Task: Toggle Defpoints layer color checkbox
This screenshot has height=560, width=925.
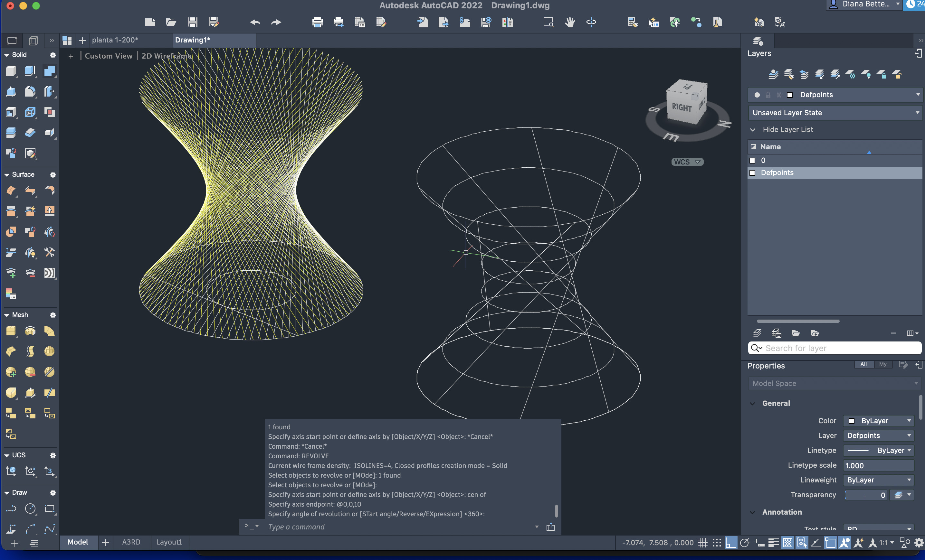Action: pyautogui.click(x=752, y=173)
